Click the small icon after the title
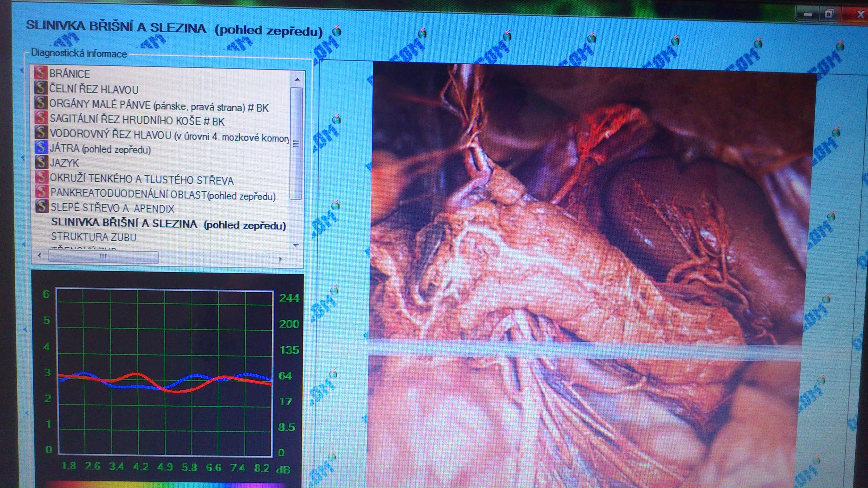 click(336, 31)
